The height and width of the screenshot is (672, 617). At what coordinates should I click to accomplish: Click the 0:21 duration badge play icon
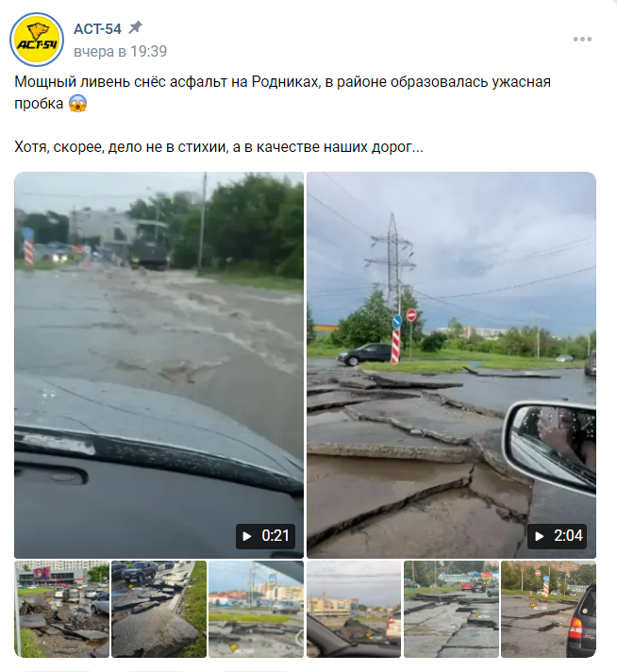[x=247, y=536]
